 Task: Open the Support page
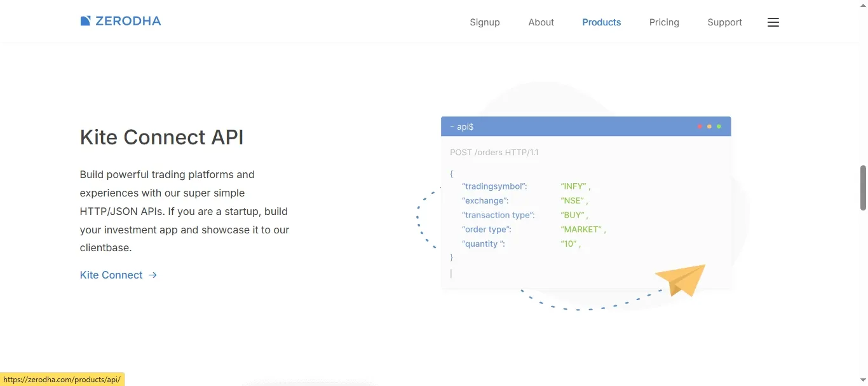pyautogui.click(x=725, y=22)
